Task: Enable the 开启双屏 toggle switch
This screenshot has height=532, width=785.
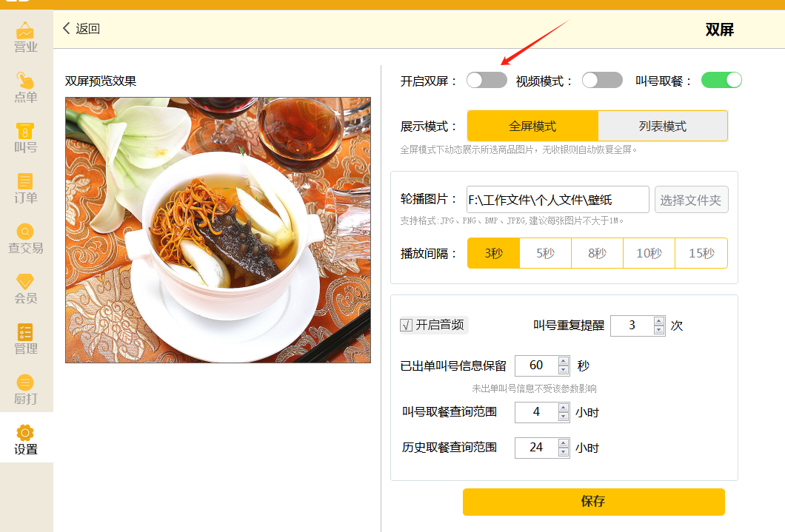Action: click(487, 81)
